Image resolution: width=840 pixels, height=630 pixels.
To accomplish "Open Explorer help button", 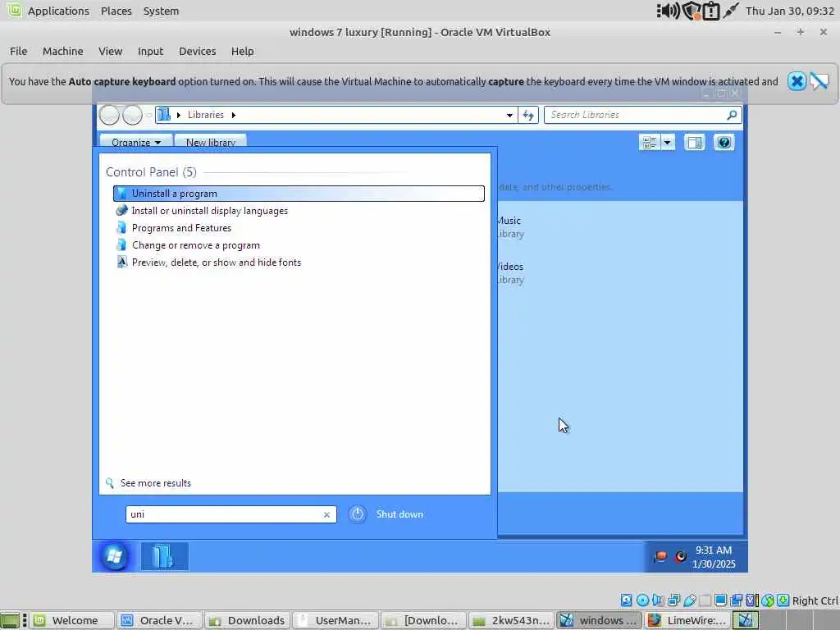I will tap(724, 143).
